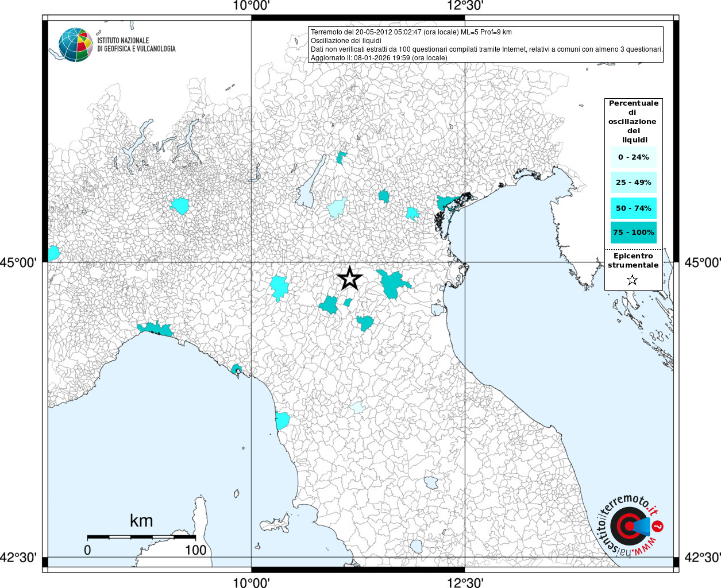The image size is (721, 588).
Task: Click the scale bar '100' value
Action: point(195,550)
